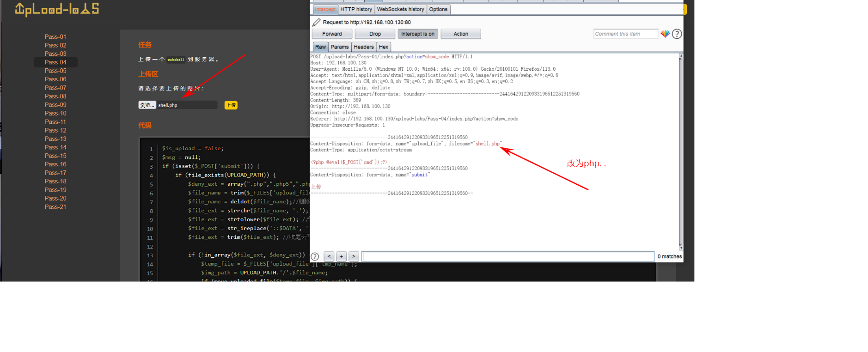Click the upload-labs logo
Screen dimensions: 868x352
(x=57, y=9)
